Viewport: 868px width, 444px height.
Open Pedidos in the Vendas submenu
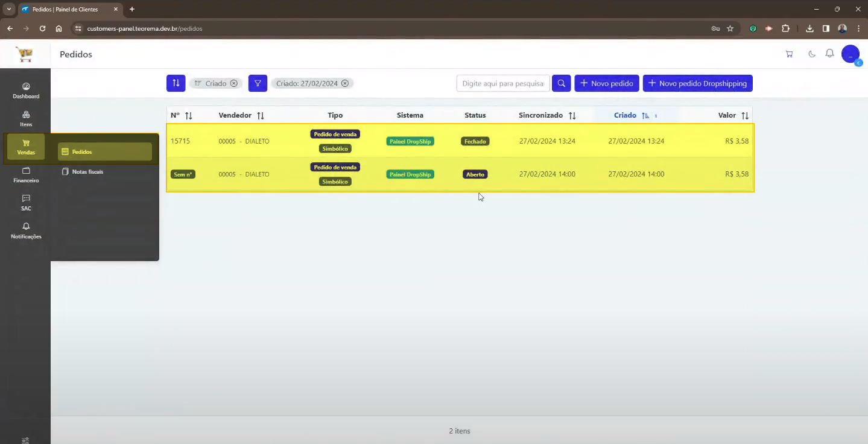tap(105, 152)
